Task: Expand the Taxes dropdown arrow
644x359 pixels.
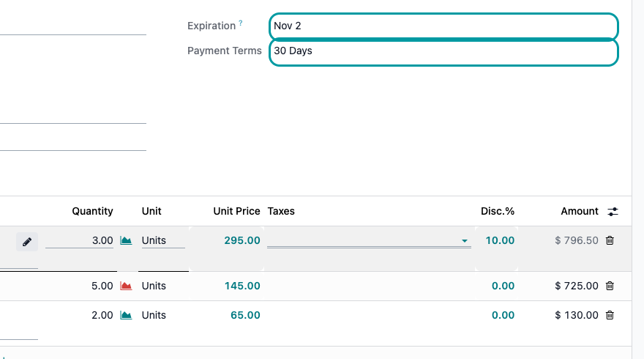Action: (465, 241)
